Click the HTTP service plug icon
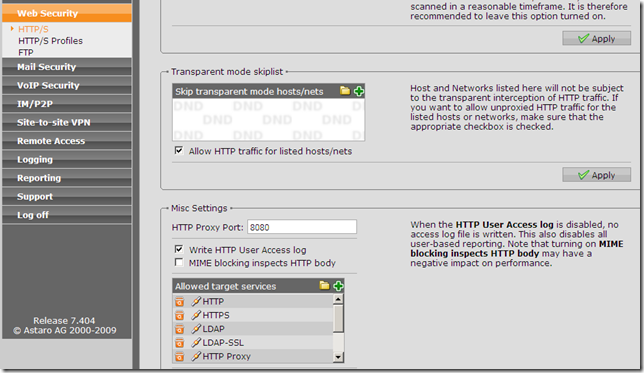Image resolution: width=644 pixels, height=373 pixels. point(196,302)
